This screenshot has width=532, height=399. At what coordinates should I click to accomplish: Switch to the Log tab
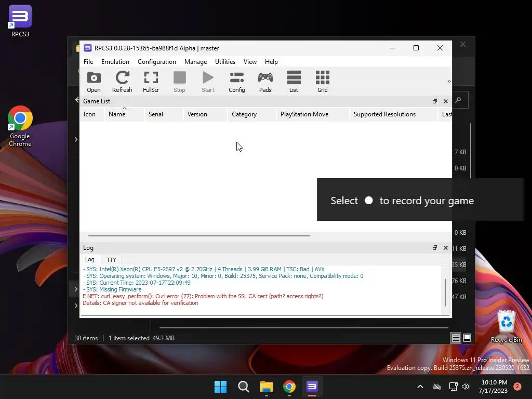pyautogui.click(x=90, y=259)
